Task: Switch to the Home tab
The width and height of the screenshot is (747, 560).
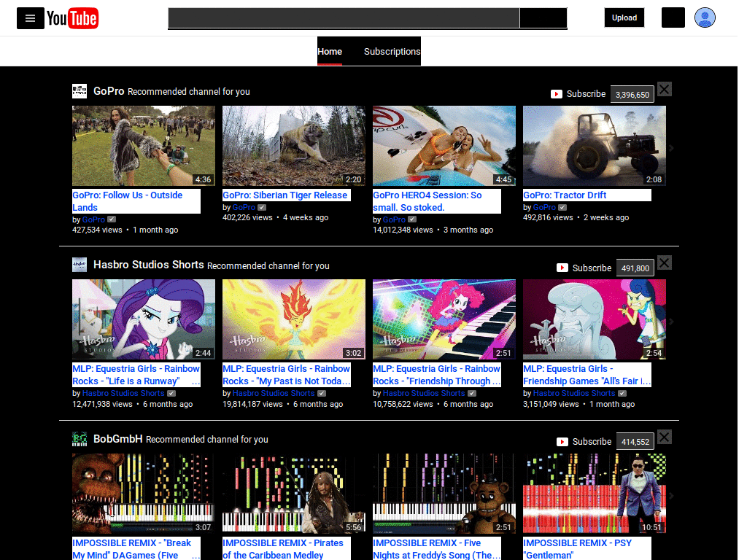Action: click(330, 51)
